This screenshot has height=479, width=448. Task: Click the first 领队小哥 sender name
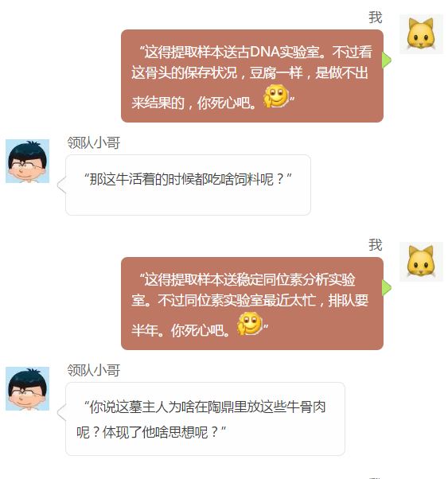[x=94, y=142]
